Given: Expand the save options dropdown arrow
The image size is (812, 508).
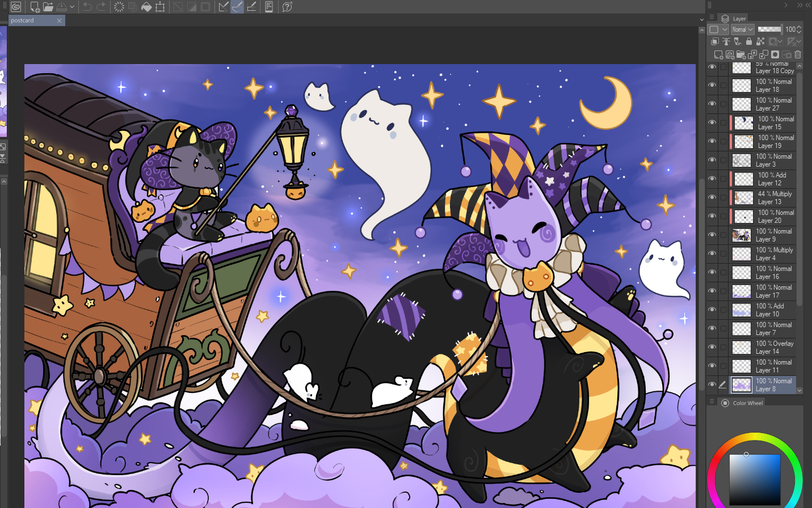Looking at the screenshot, I should [72, 7].
